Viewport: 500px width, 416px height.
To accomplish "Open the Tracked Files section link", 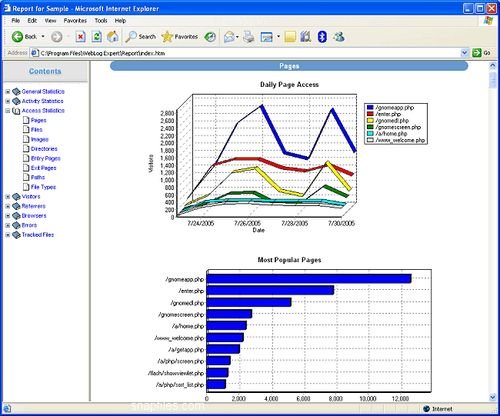I will pos(38,235).
